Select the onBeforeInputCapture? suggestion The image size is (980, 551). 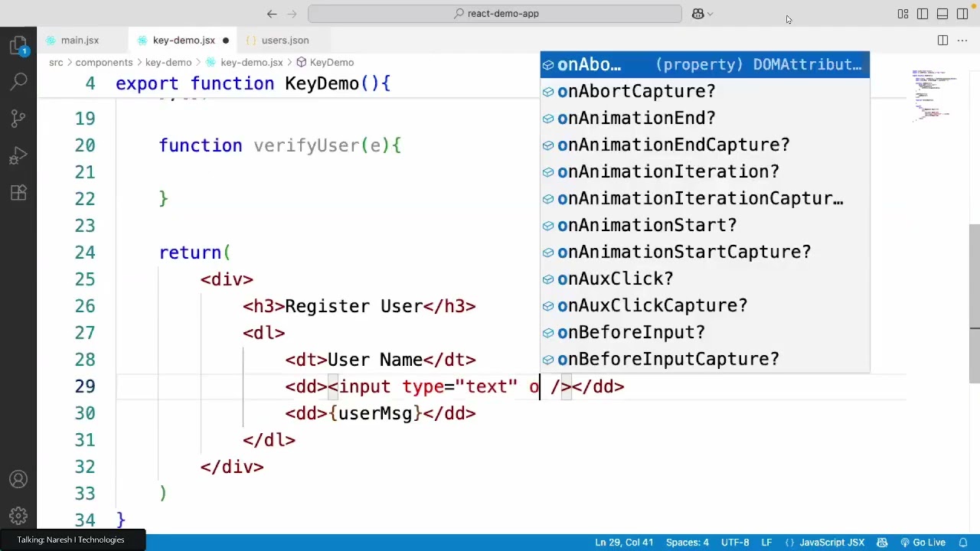click(x=705, y=359)
